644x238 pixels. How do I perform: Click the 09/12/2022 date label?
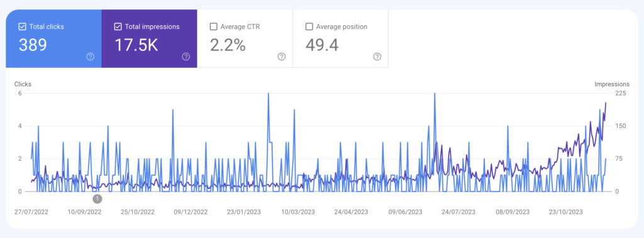point(191,212)
